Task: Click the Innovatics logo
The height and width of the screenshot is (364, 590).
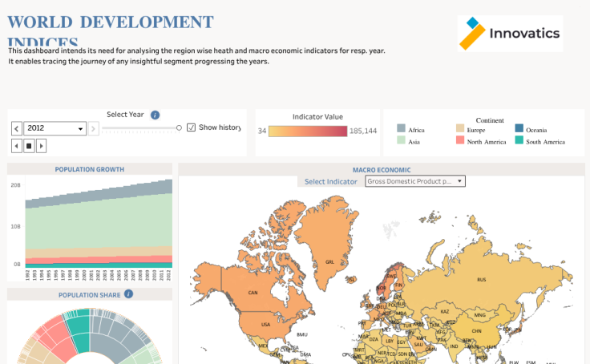Action: coord(509,34)
